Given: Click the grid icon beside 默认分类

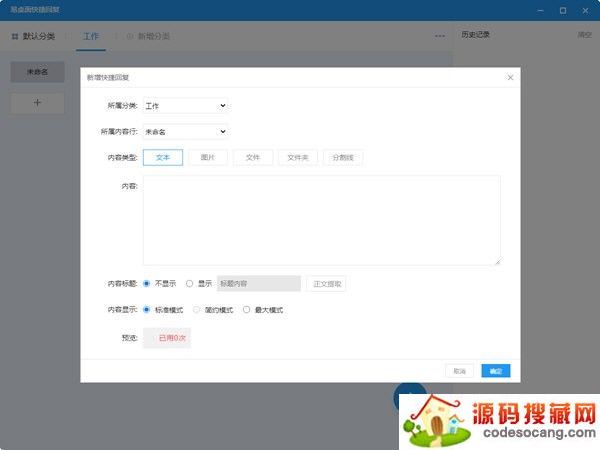Looking at the screenshot, I should click(15, 36).
